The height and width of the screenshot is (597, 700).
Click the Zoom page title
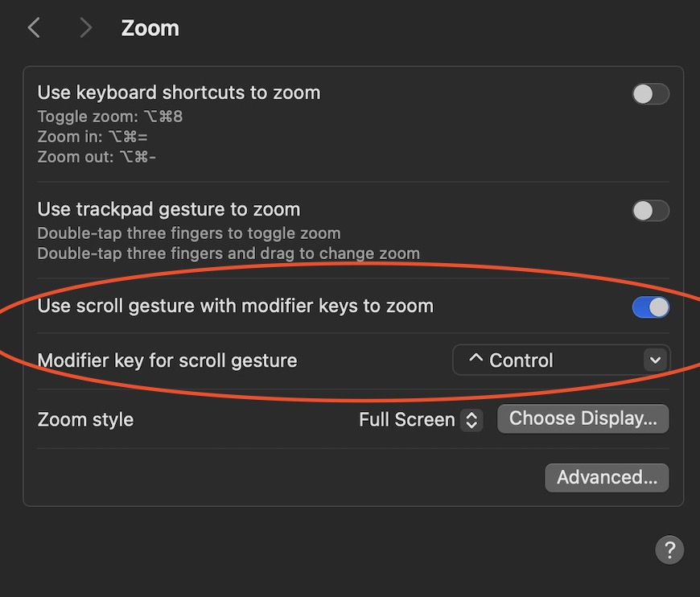[x=150, y=28]
